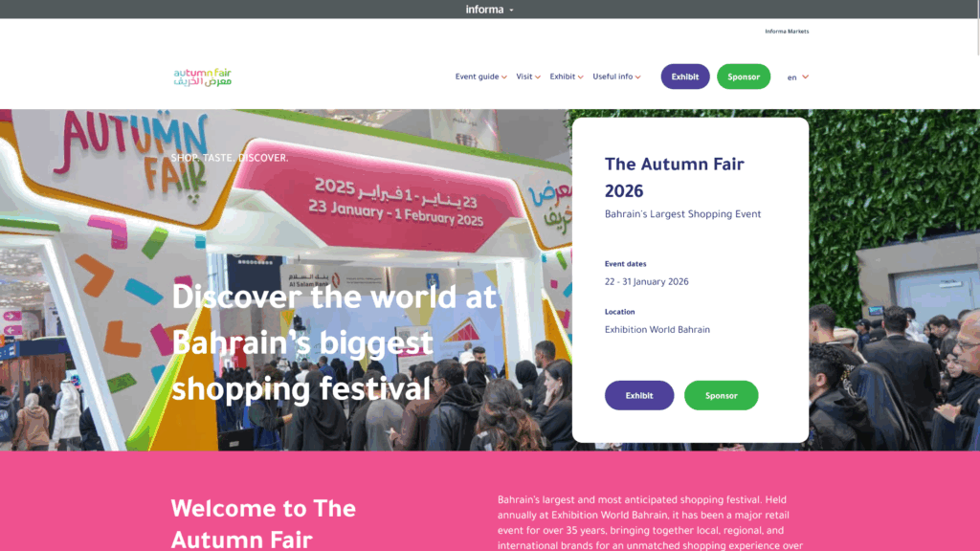Viewport: 980px width, 551px height.
Task: Follow the Informa Markets link
Action: (x=787, y=32)
